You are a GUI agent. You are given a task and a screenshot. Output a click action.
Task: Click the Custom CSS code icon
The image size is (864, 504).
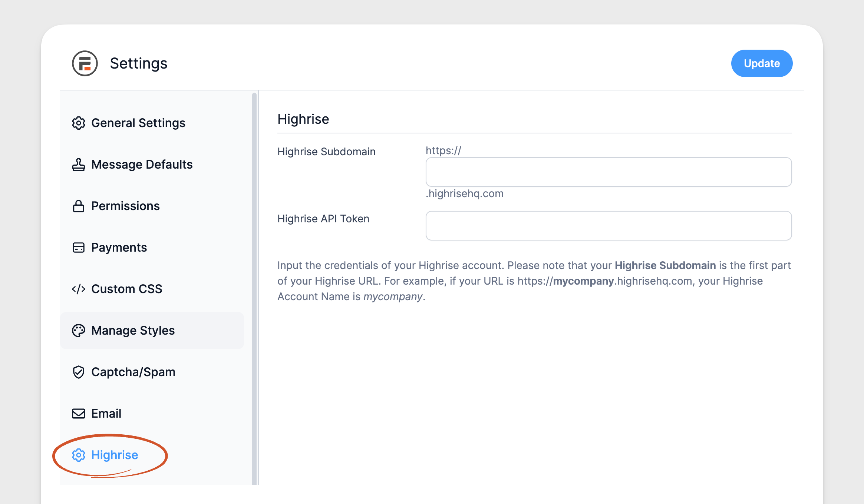(x=79, y=289)
